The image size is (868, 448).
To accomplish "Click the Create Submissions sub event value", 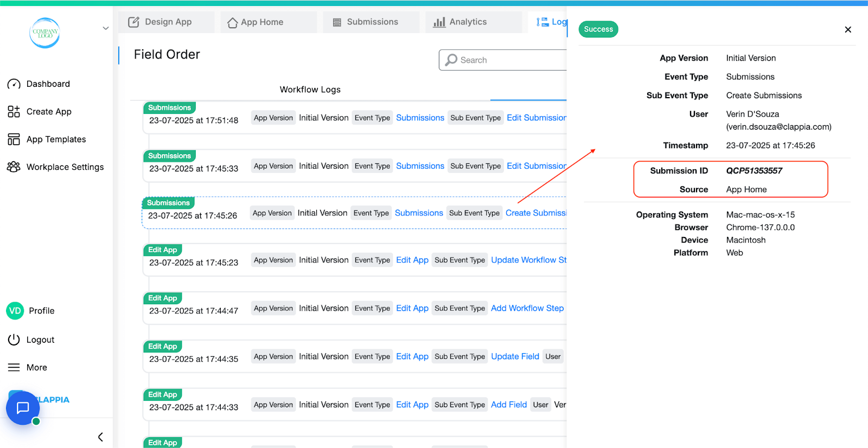I will point(764,95).
